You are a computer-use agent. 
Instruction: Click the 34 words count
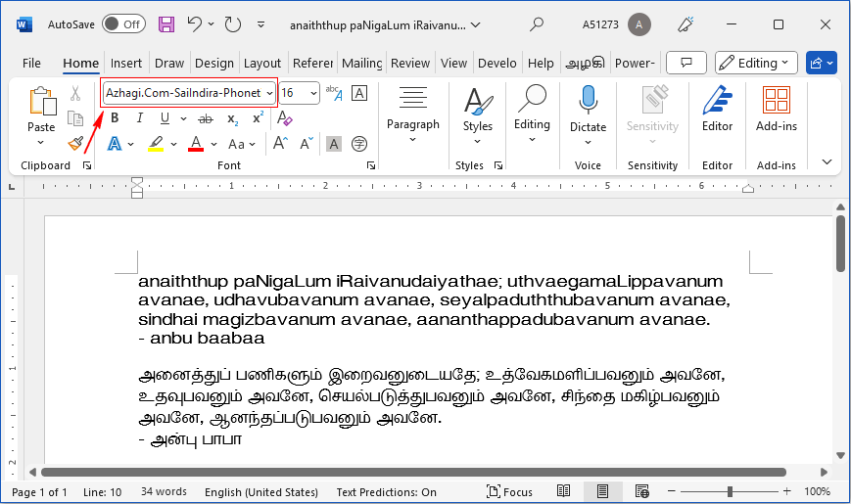[x=164, y=491]
